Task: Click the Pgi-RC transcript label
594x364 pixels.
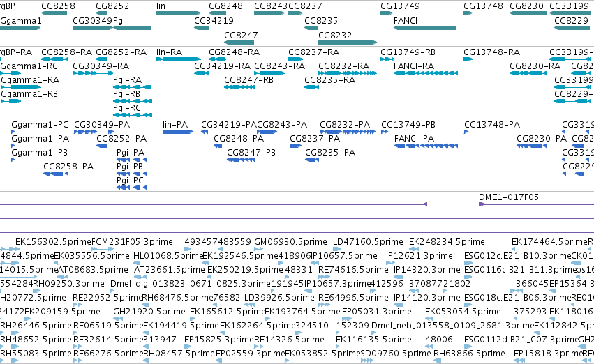Action: 127,108
